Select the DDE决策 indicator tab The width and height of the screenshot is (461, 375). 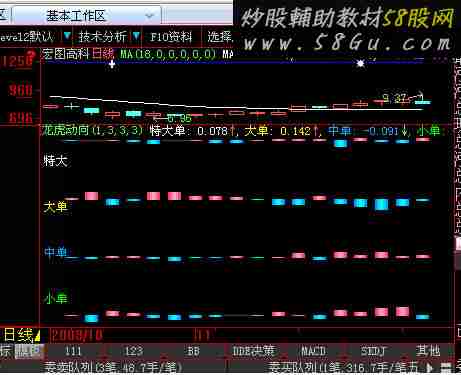coord(254,351)
